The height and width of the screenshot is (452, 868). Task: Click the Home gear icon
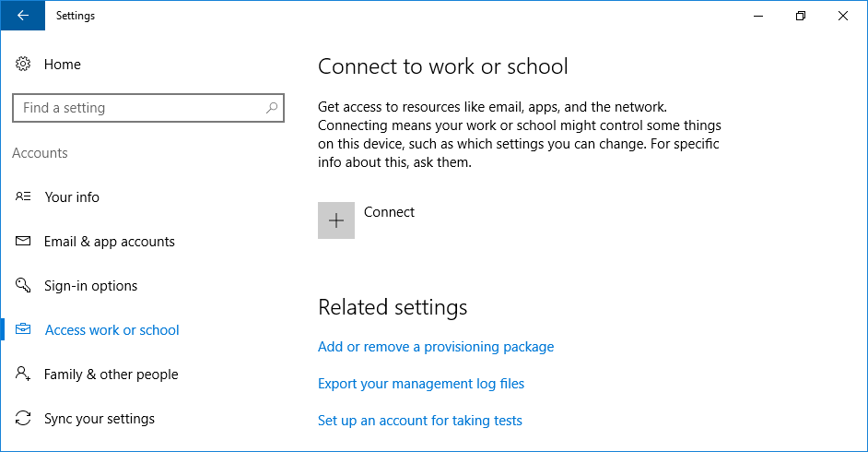[x=23, y=65]
